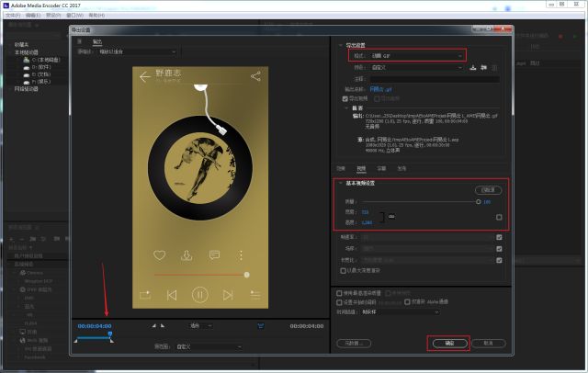Switch to the Source tab above preview
This screenshot has width=588, height=373.
click(x=80, y=41)
